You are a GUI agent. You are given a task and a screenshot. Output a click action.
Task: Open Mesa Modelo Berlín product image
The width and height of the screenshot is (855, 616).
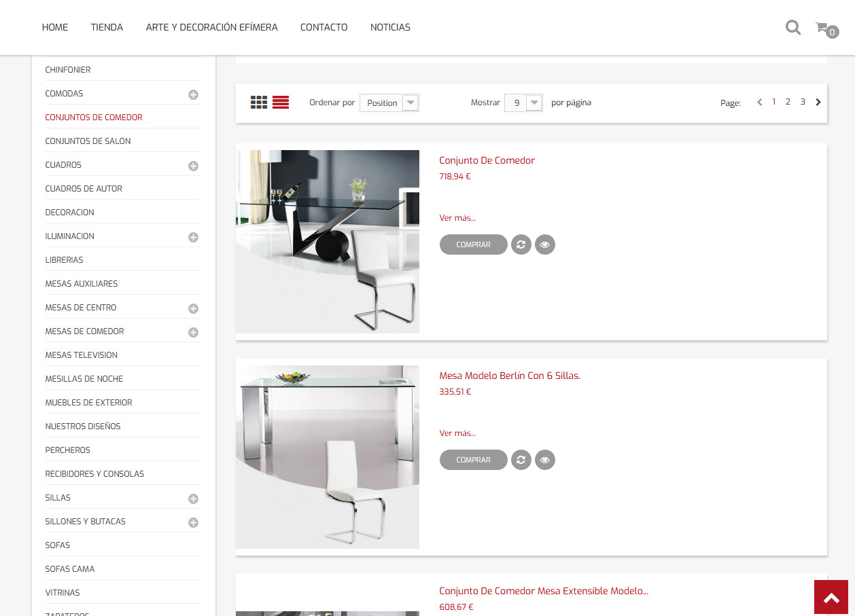tap(328, 457)
